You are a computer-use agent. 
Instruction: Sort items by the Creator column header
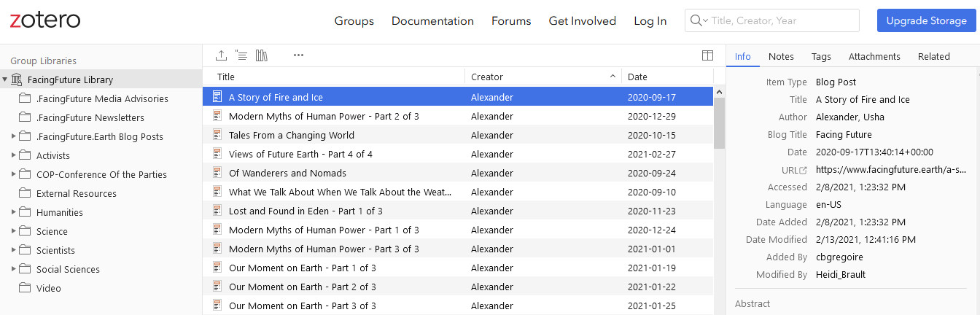(x=543, y=77)
